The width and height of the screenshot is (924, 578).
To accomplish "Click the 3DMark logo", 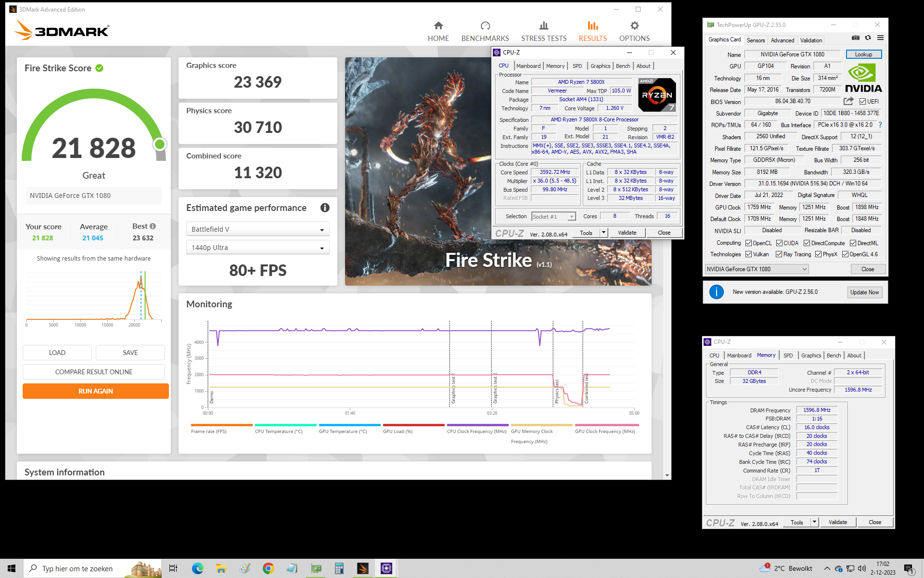I will pyautogui.click(x=62, y=30).
